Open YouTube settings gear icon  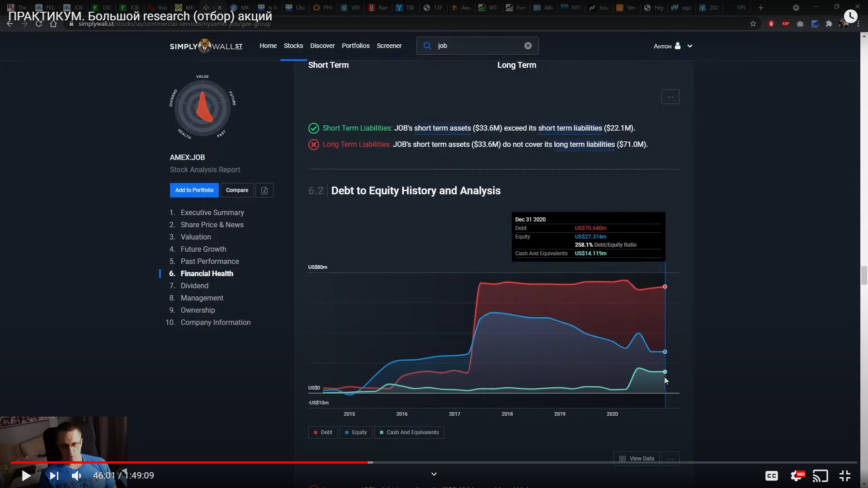[797, 475]
